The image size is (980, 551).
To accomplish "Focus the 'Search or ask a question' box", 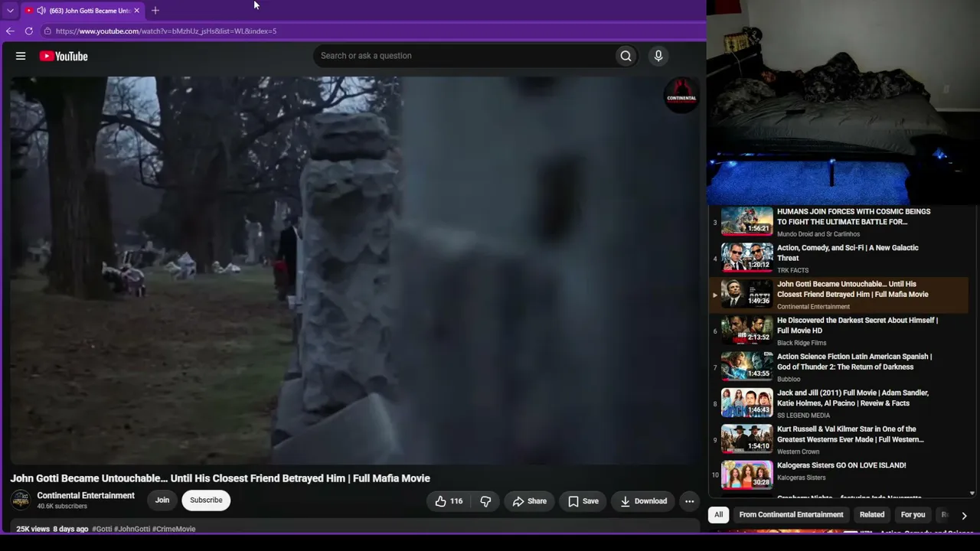I will [x=464, y=56].
